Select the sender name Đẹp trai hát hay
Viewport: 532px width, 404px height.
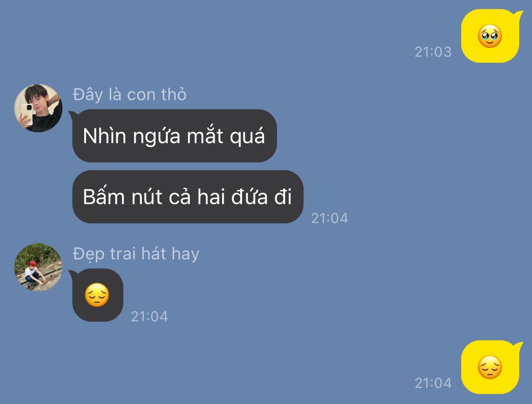pyautogui.click(x=136, y=254)
